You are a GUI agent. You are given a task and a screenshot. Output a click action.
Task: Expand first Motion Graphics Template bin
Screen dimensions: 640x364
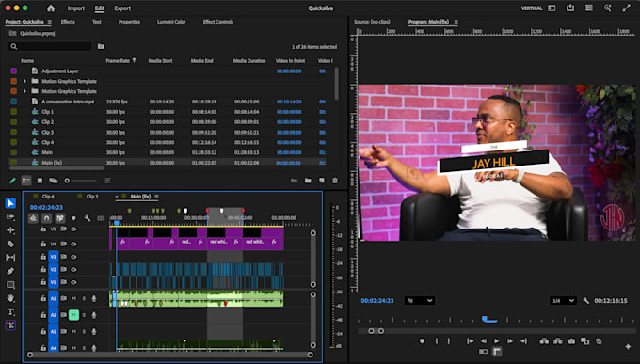click(x=24, y=81)
